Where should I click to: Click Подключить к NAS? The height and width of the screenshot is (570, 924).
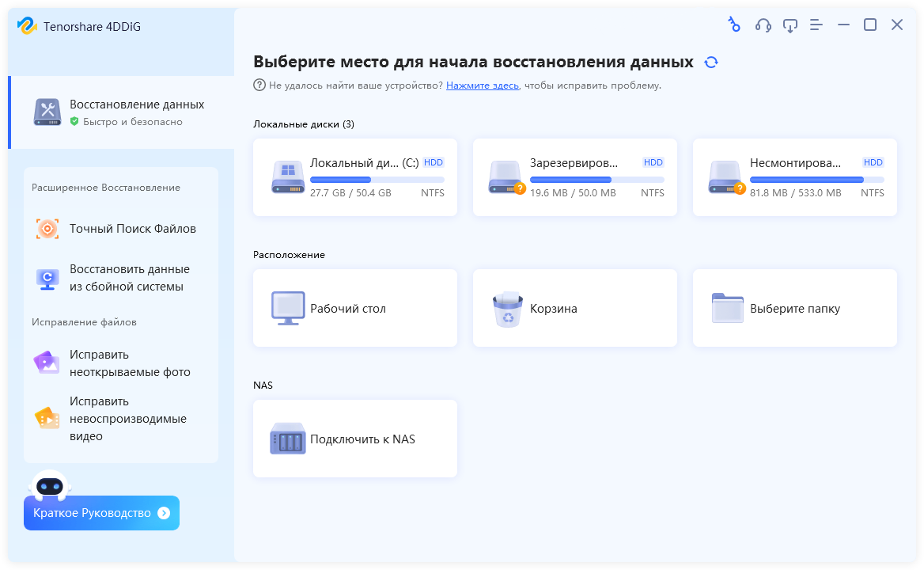click(354, 439)
